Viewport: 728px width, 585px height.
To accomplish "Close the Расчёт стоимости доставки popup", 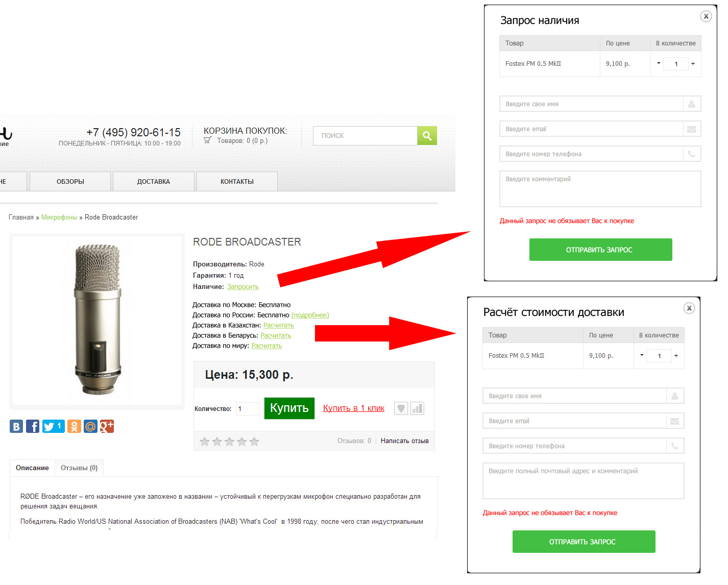I will click(x=689, y=308).
